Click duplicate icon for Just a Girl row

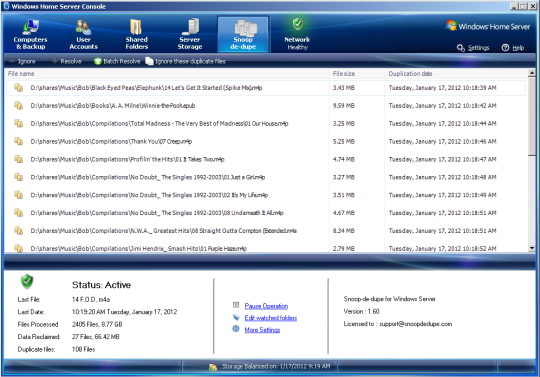coord(19,177)
